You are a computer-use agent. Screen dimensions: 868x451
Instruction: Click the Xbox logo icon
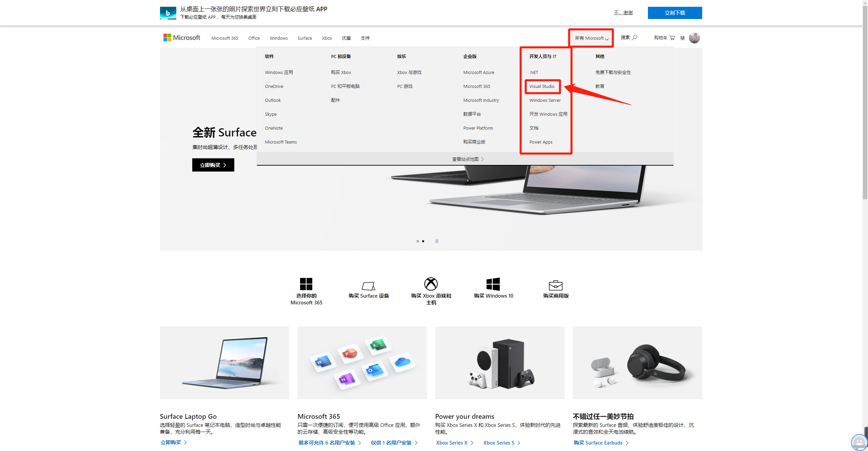click(x=431, y=284)
